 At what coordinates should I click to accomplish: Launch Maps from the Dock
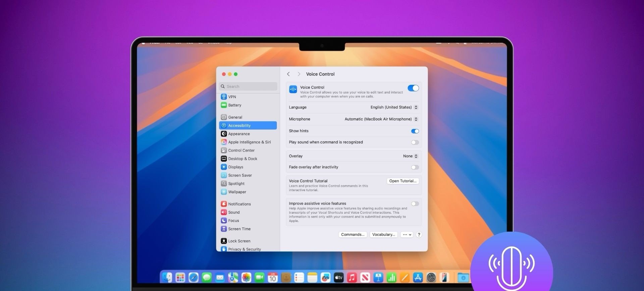233,277
